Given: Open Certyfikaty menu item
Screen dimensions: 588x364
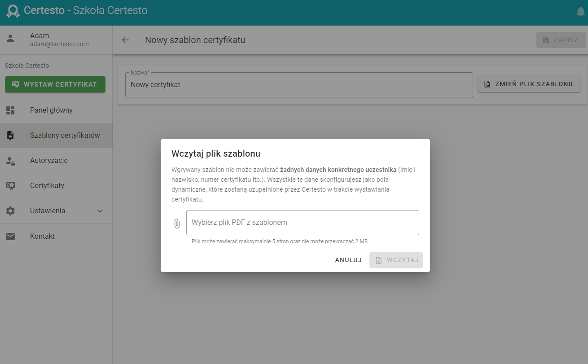Looking at the screenshot, I should tap(56, 186).
